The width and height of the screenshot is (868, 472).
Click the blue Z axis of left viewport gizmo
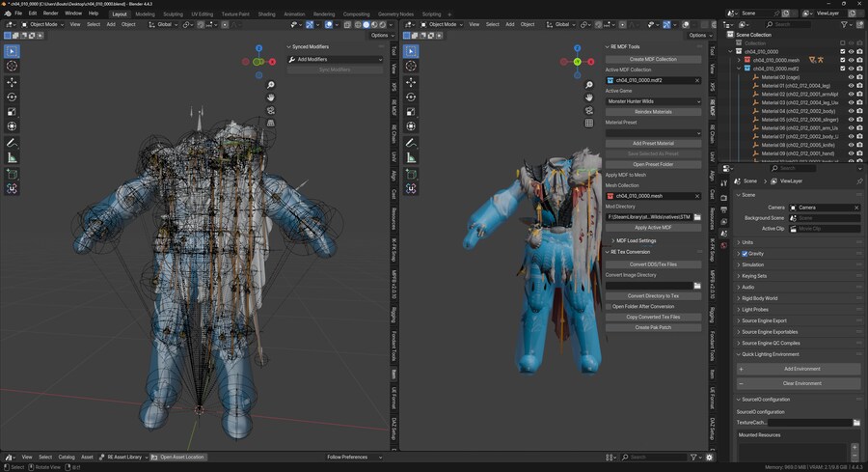pyautogui.click(x=258, y=49)
